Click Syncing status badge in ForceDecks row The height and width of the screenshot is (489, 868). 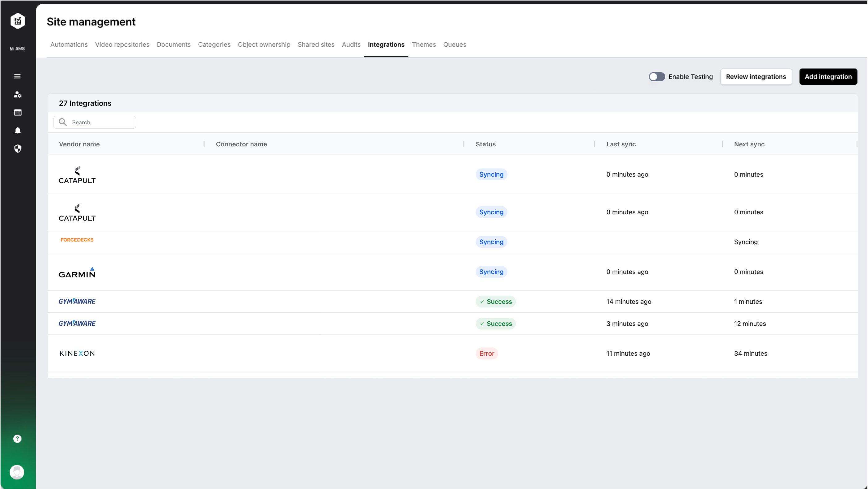point(491,242)
